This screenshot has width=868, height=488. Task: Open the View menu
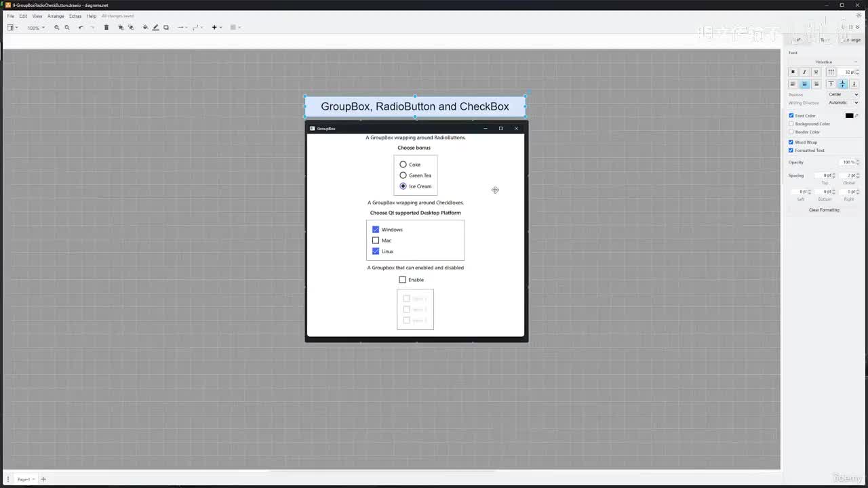tap(37, 16)
